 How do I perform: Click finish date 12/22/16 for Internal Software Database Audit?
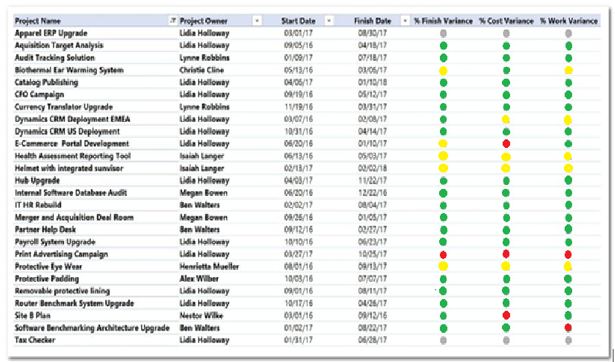click(372, 193)
